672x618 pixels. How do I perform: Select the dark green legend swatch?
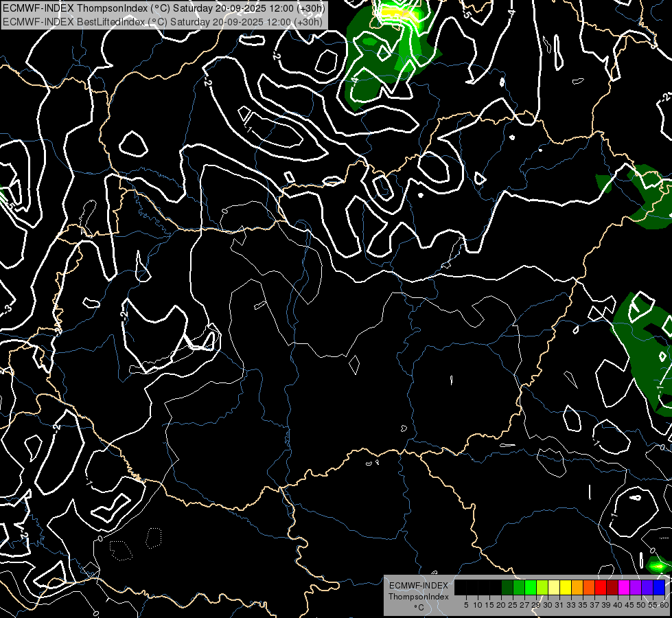click(x=507, y=587)
